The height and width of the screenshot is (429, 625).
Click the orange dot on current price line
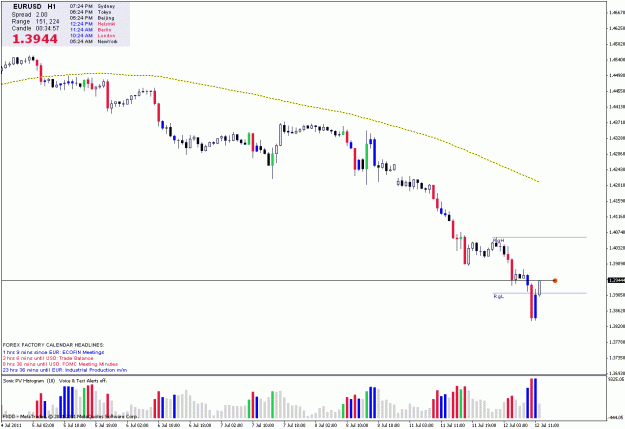(555, 281)
